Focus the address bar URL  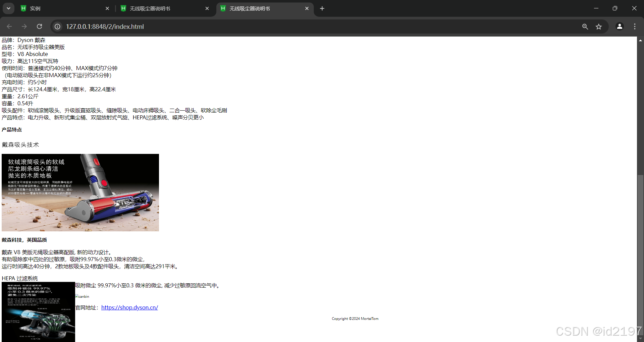coord(105,26)
